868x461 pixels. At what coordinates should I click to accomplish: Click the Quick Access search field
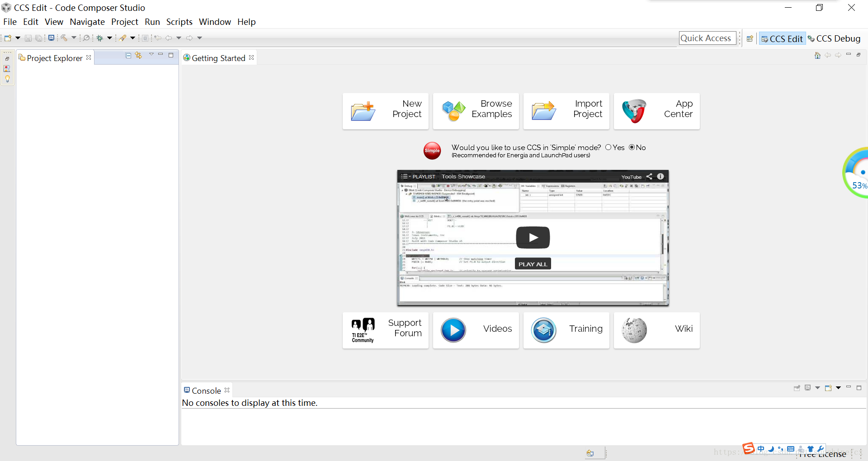point(708,38)
